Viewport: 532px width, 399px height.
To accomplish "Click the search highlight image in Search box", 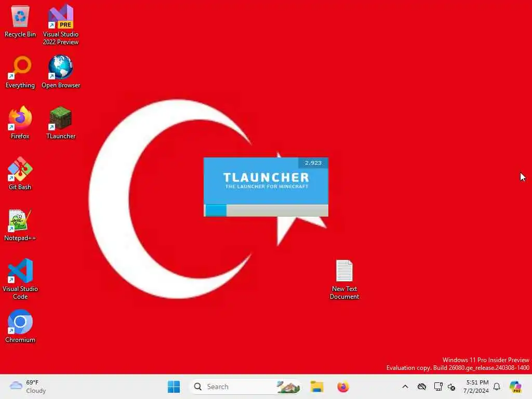I will point(288,387).
